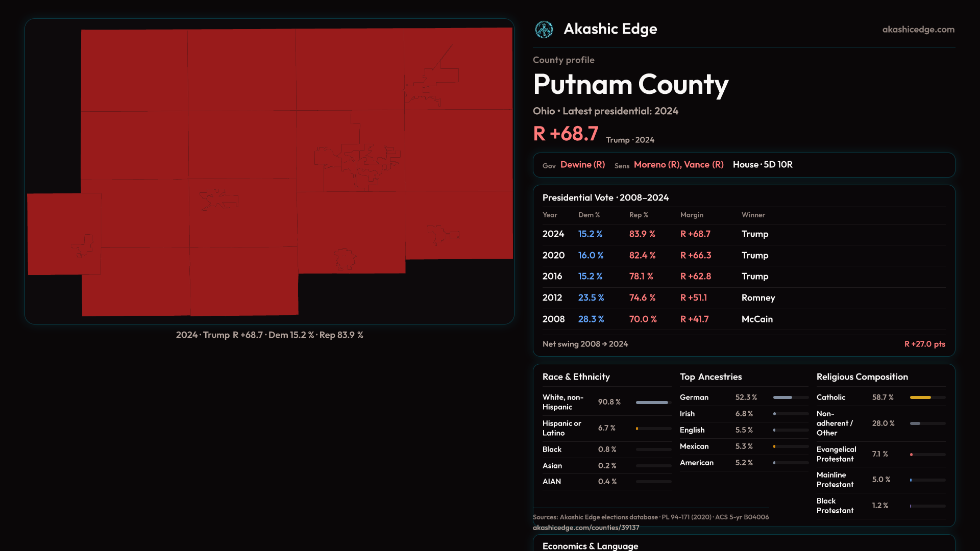
Task: Open the Economics & Language section
Action: (590, 546)
